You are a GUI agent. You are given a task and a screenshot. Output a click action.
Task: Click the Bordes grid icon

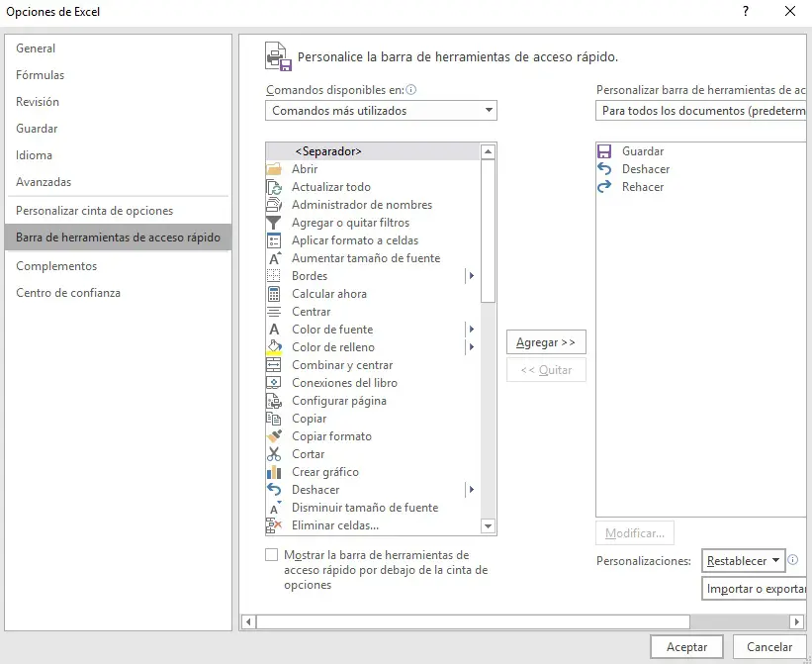tap(273, 276)
